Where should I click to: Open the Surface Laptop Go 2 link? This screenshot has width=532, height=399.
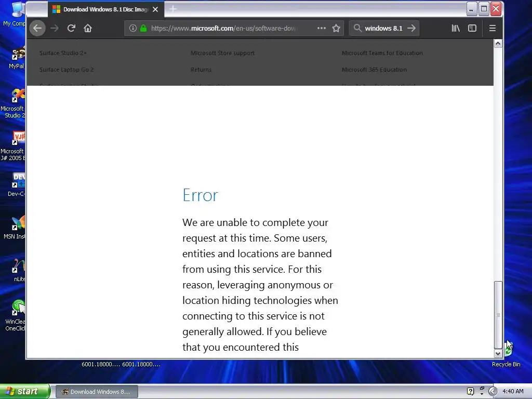pos(66,70)
